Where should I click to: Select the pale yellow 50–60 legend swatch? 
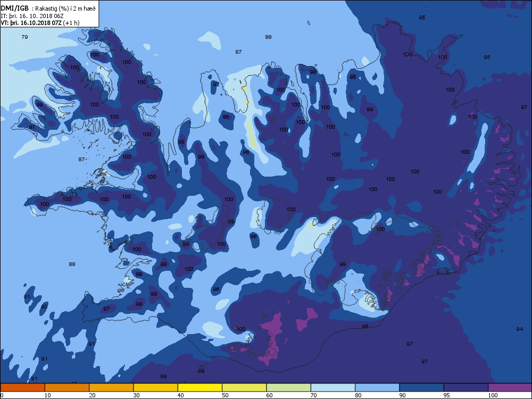(x=244, y=387)
